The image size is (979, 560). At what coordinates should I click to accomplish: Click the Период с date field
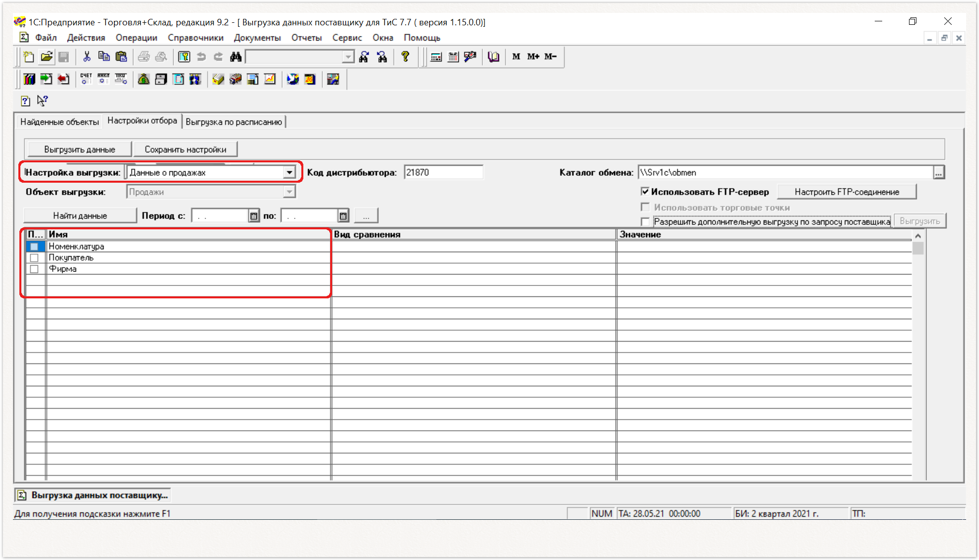[220, 216]
